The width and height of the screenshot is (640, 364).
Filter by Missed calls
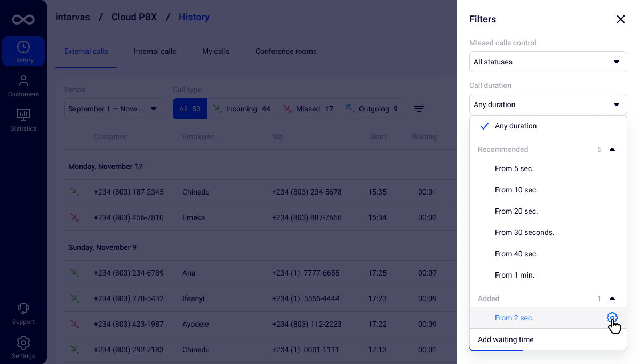pyautogui.click(x=308, y=109)
